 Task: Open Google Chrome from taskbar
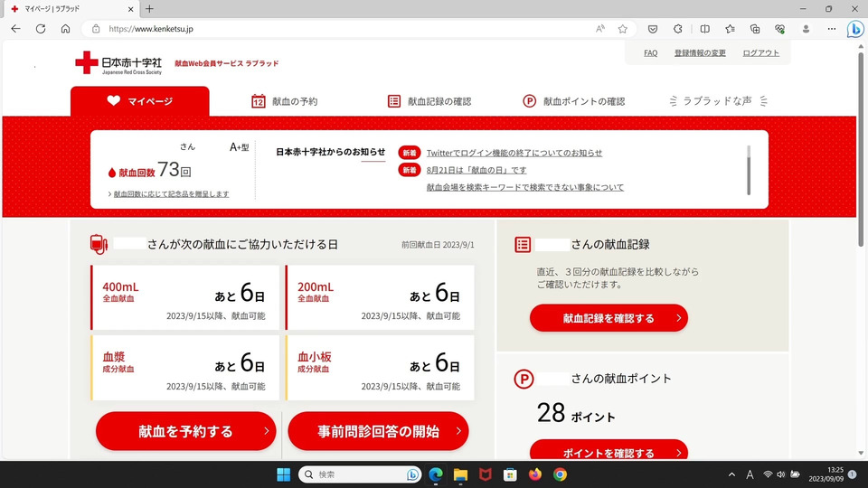click(x=560, y=474)
